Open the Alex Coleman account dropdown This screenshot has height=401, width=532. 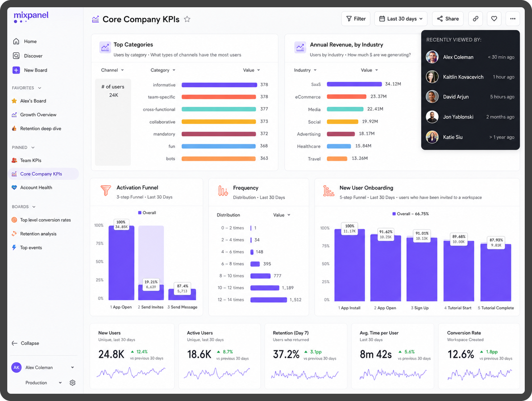point(72,367)
